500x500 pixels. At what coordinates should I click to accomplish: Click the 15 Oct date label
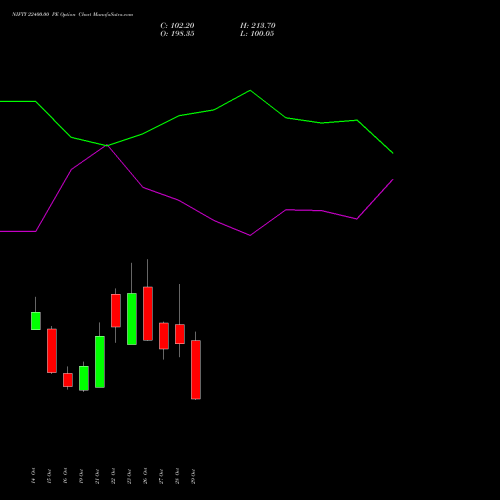point(49,476)
